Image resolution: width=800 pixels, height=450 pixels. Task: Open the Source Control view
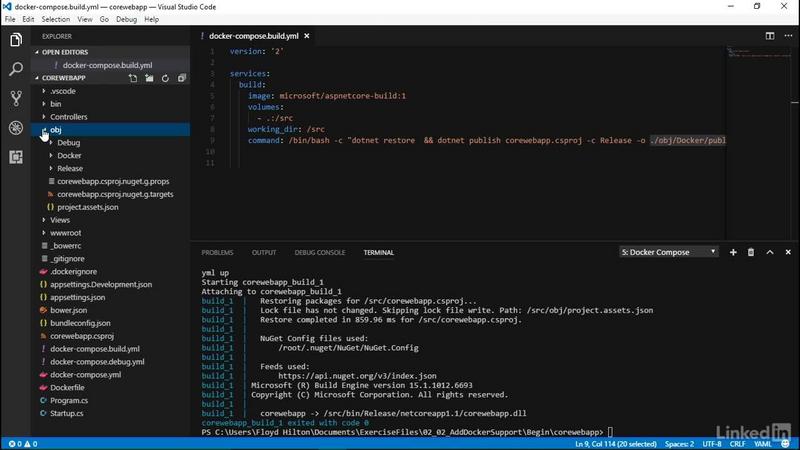16,98
